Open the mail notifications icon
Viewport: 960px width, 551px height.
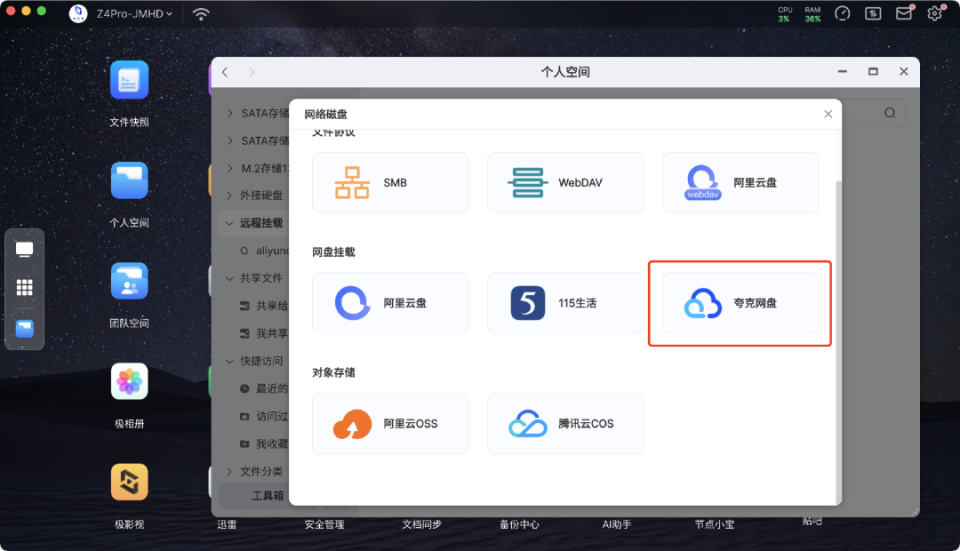pos(904,13)
